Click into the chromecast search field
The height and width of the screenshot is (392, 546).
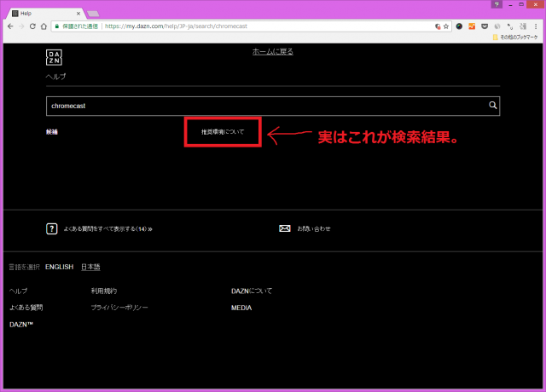273,106
